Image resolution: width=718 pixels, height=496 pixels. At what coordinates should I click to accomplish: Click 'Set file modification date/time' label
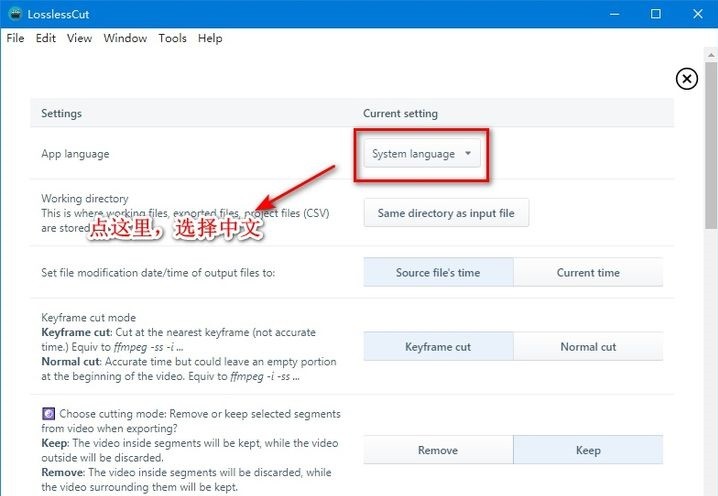tap(158, 273)
